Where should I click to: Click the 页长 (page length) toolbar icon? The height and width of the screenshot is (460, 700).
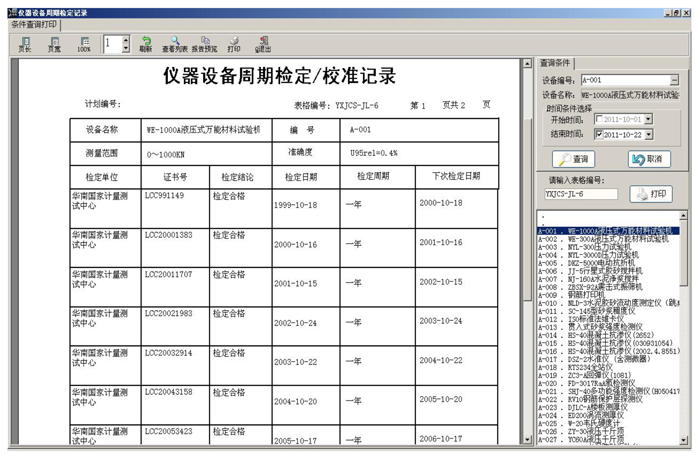point(24,43)
